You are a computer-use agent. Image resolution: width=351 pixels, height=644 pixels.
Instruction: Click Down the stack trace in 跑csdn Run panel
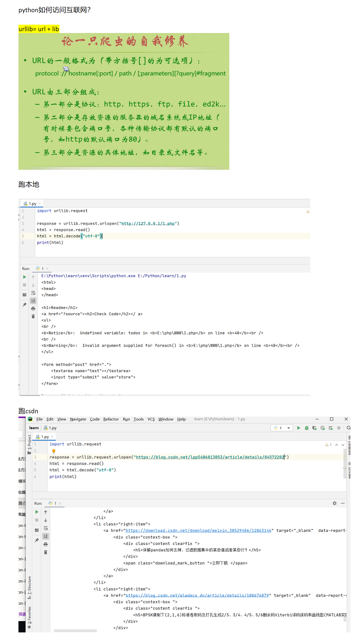point(46,520)
